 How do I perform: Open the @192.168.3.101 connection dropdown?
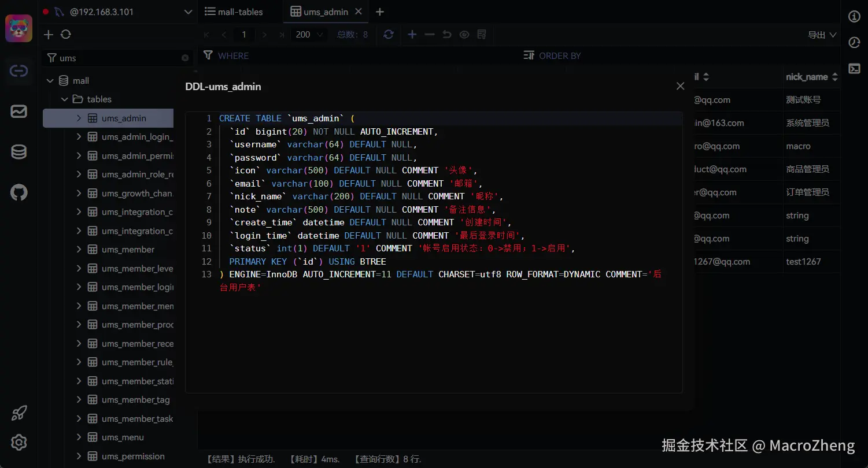(x=187, y=12)
